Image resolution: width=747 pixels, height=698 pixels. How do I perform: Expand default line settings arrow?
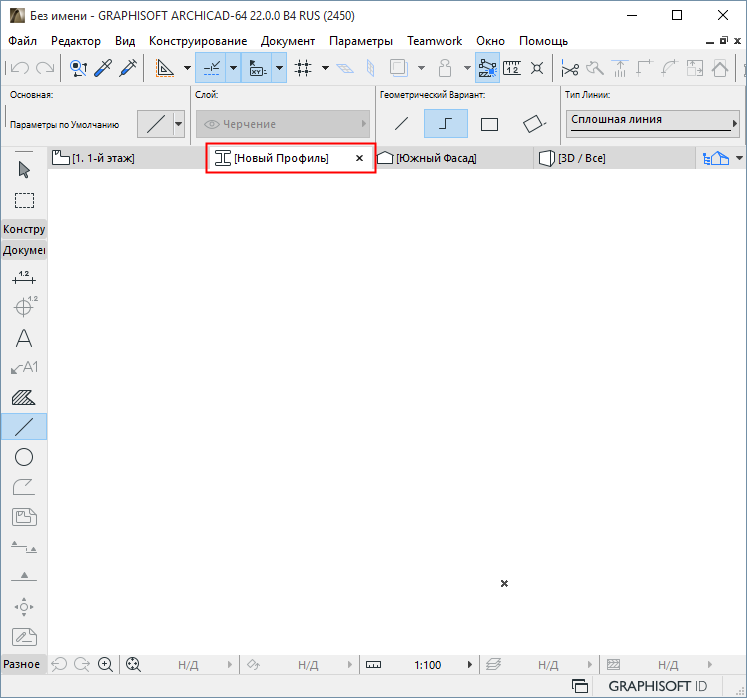point(179,124)
